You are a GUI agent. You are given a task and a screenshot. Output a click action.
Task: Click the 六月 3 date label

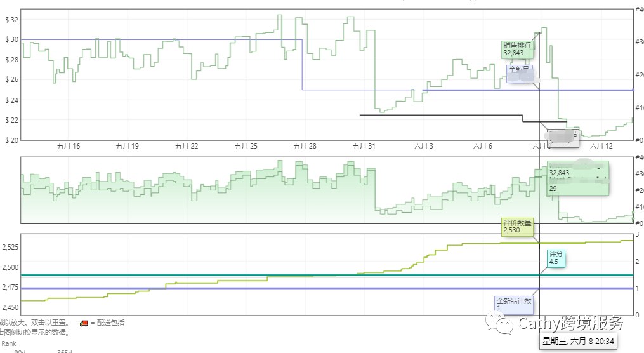[x=423, y=146]
